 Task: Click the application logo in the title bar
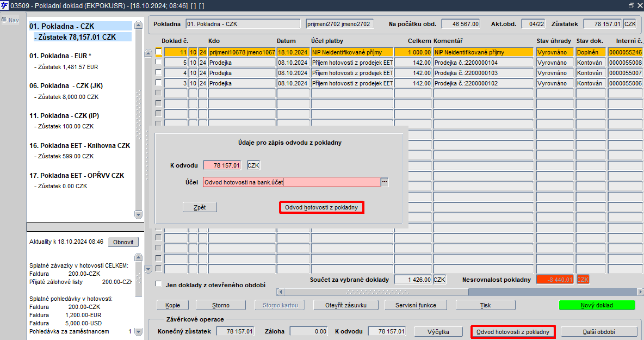(x=4, y=5)
